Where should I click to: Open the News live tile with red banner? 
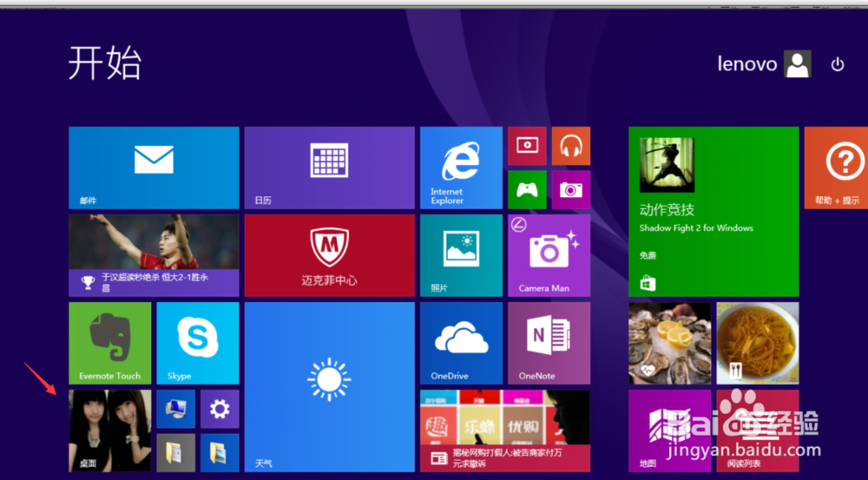coord(505,431)
